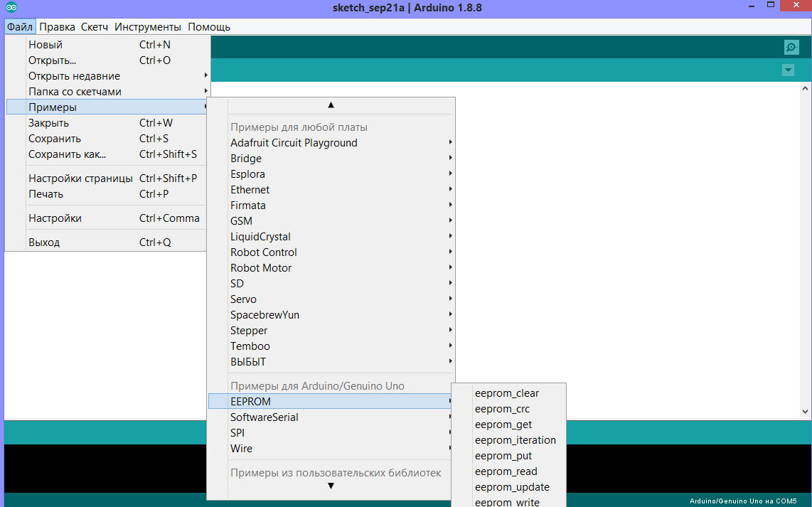Open the Помощь menu
The image size is (812, 507).
(x=209, y=27)
